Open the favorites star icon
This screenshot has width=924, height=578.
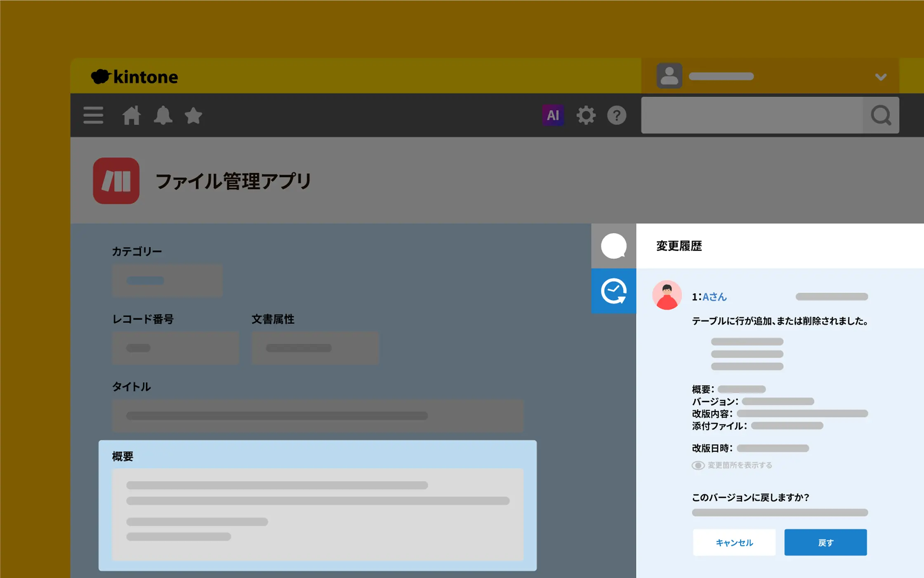coord(193,115)
